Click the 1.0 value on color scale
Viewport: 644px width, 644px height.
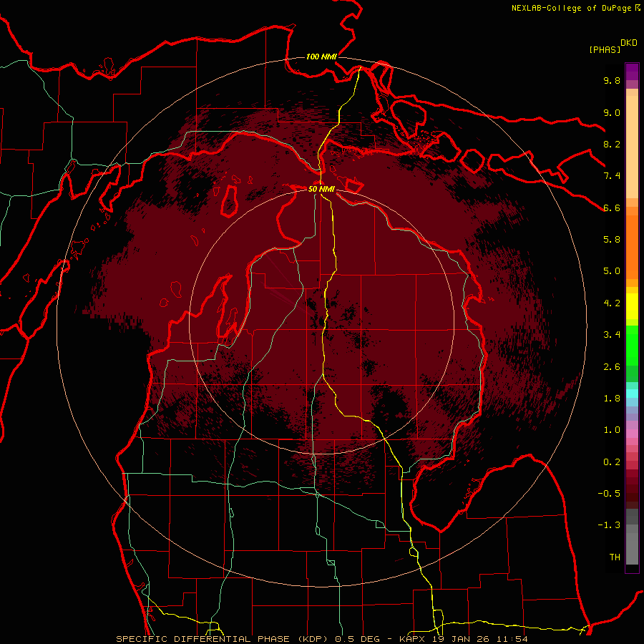[612, 430]
